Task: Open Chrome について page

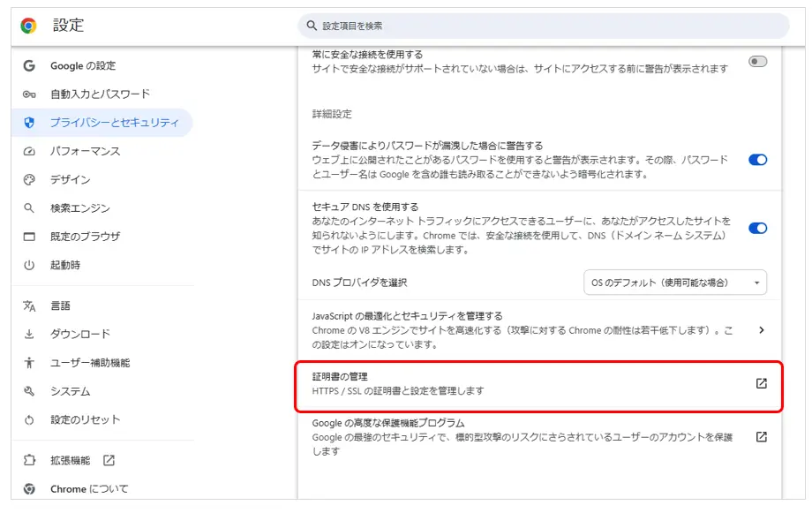Action: coord(88,488)
